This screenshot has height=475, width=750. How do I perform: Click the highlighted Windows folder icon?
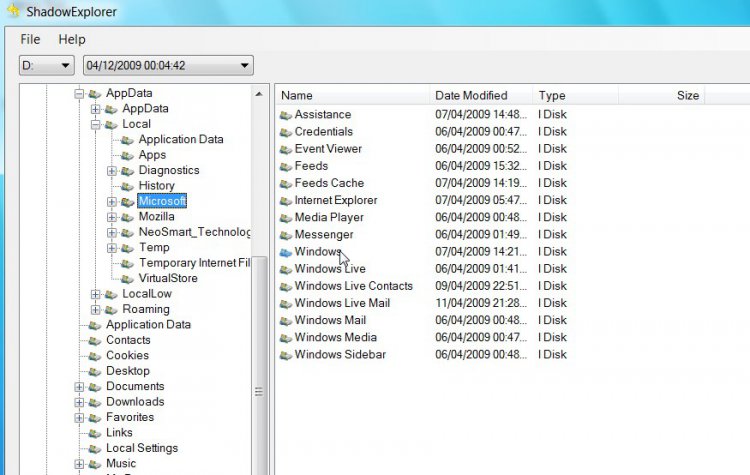pyautogui.click(x=286, y=252)
